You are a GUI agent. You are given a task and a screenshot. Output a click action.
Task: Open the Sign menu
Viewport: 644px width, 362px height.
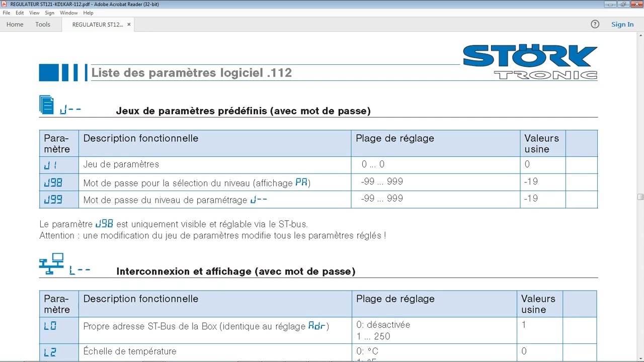50,13
